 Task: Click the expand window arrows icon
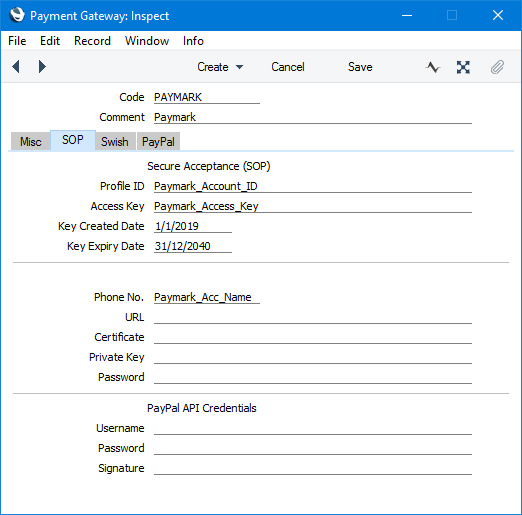tap(463, 67)
